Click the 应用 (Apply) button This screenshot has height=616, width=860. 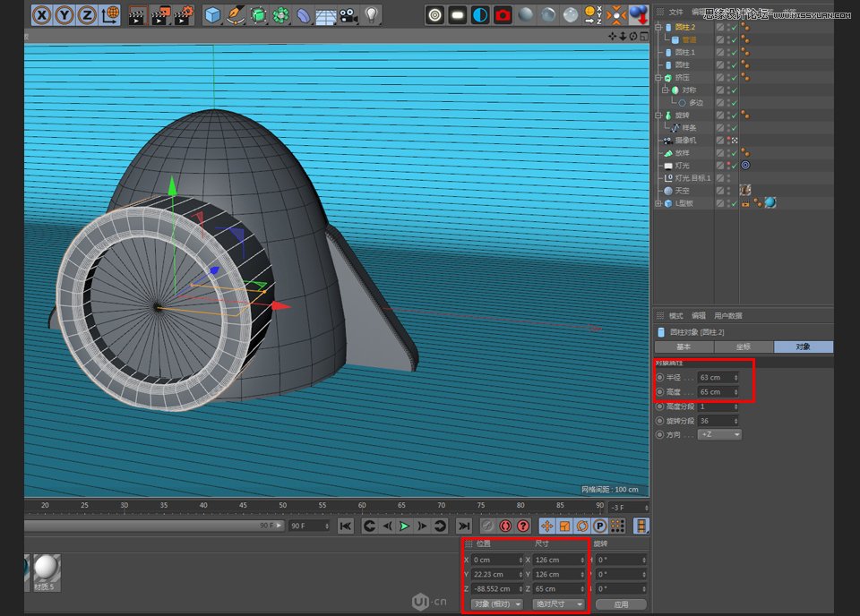pyautogui.click(x=621, y=603)
